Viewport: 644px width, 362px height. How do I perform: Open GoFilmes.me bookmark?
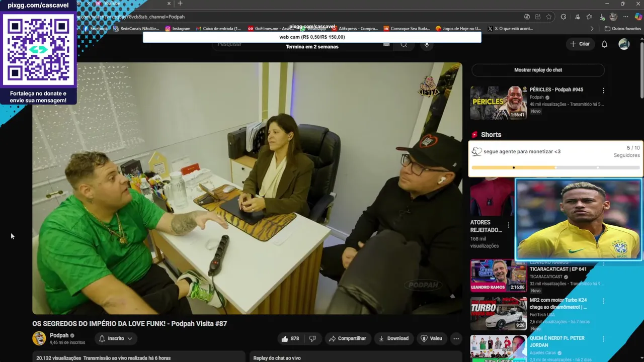point(271,29)
